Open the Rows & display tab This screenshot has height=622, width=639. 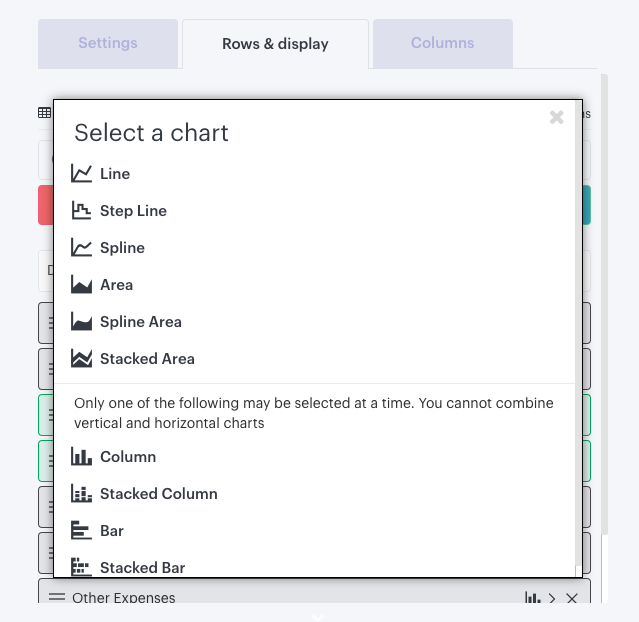pyautogui.click(x=275, y=44)
